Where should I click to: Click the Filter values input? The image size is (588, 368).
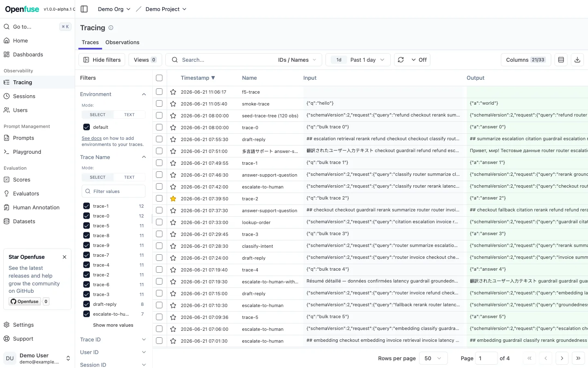114,191
